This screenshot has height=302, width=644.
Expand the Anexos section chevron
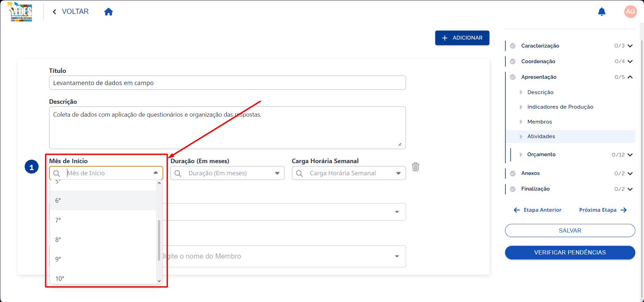630,174
